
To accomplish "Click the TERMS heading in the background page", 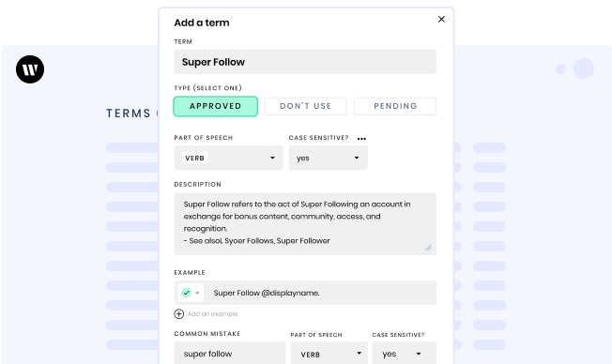I will click(x=129, y=114).
